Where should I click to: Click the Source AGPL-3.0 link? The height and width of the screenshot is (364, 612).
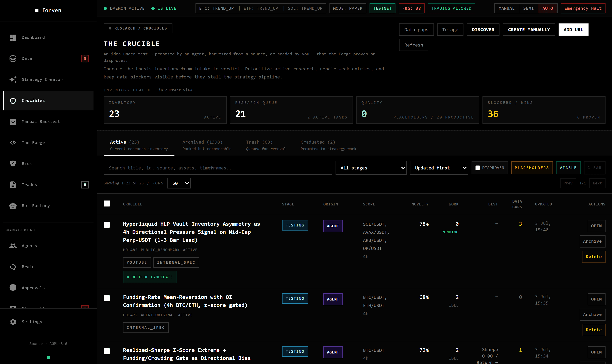pos(48,344)
